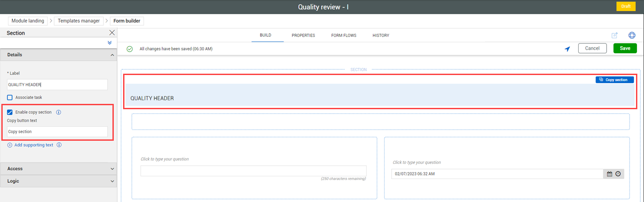
Task: Expand the Logic panel section
Action: pyautogui.click(x=112, y=181)
